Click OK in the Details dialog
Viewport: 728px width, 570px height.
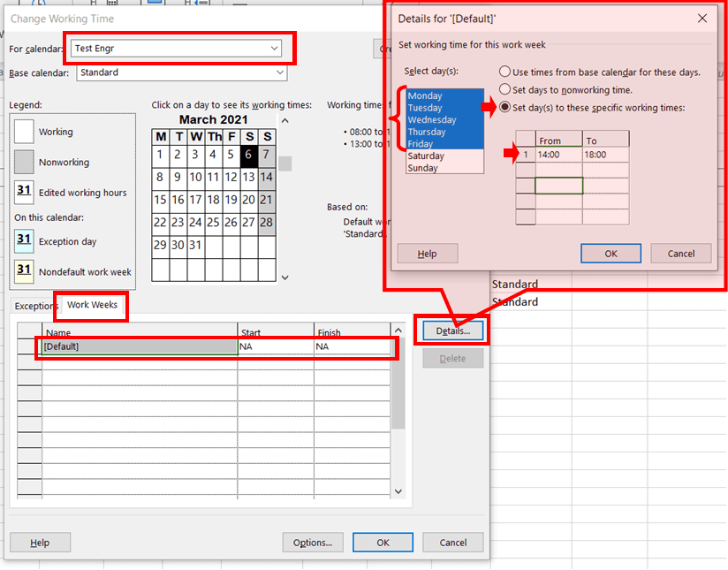(610, 254)
